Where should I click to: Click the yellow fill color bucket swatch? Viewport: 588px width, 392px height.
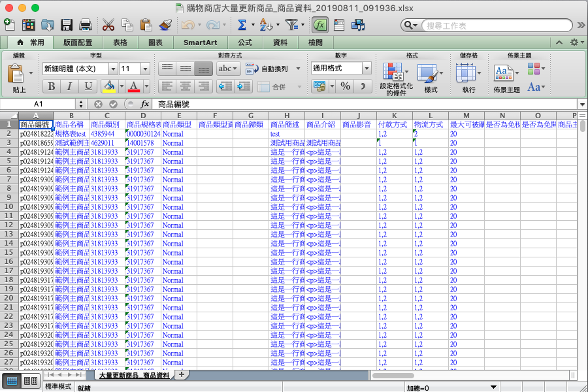coord(109,87)
